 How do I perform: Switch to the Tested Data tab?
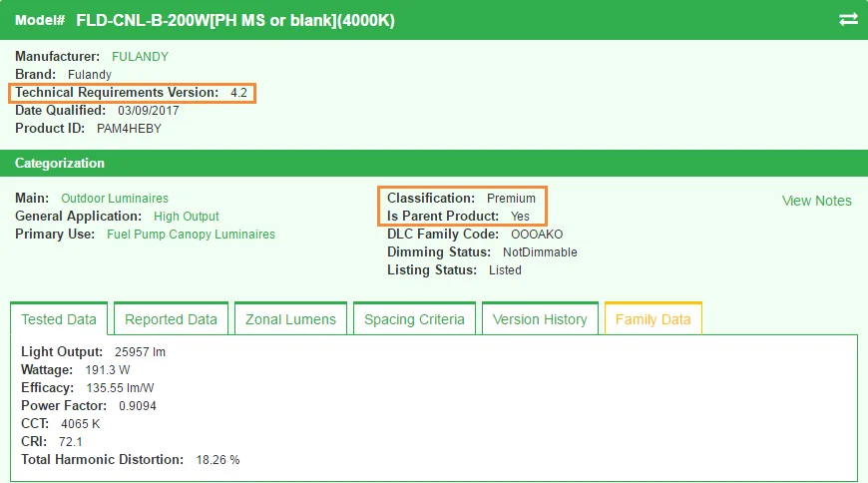[59, 319]
